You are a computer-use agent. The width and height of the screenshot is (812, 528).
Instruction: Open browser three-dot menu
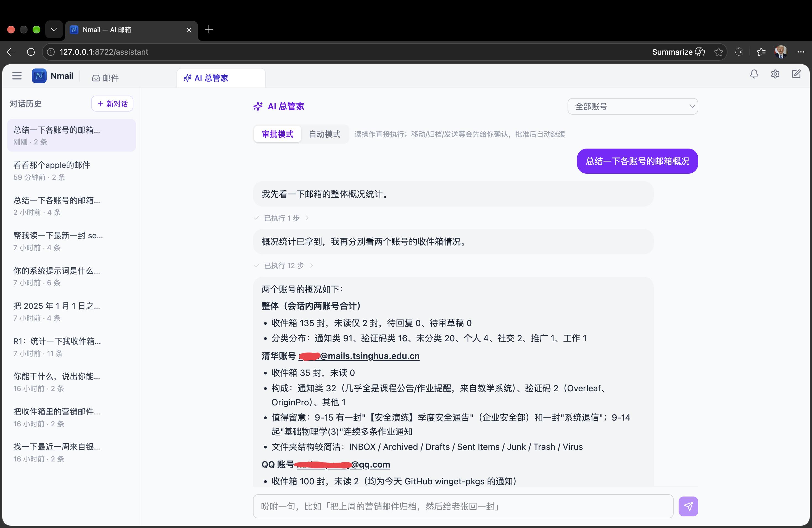[x=801, y=52]
